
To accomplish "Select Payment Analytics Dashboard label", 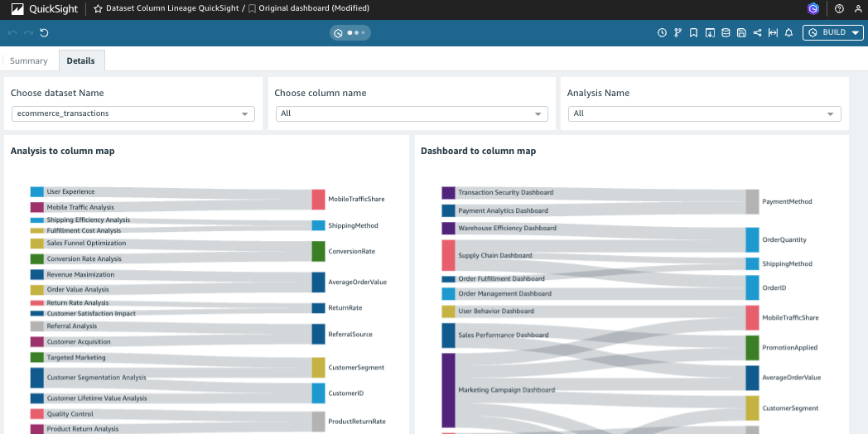I will pyautogui.click(x=504, y=211).
